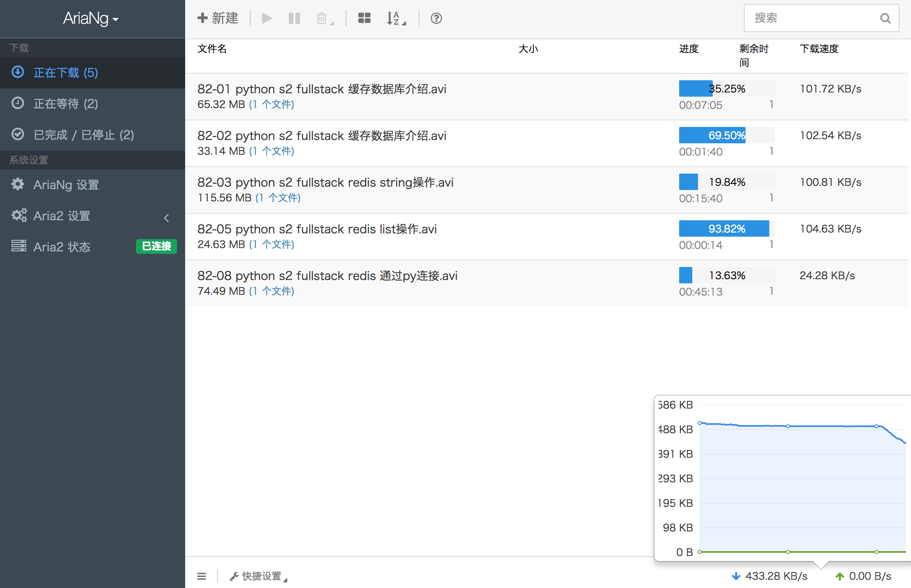Select the 正在等待 (2) sidebar item
911x588 pixels.
66,104
